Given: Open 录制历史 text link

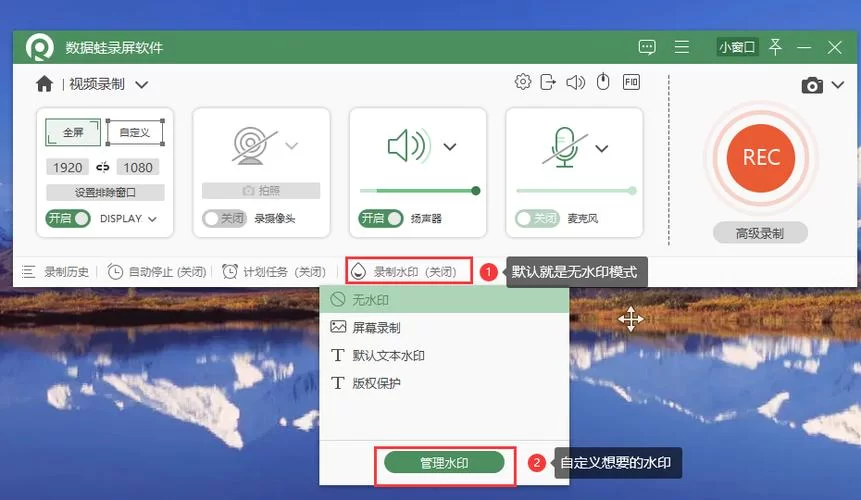Looking at the screenshot, I should coord(66,272).
